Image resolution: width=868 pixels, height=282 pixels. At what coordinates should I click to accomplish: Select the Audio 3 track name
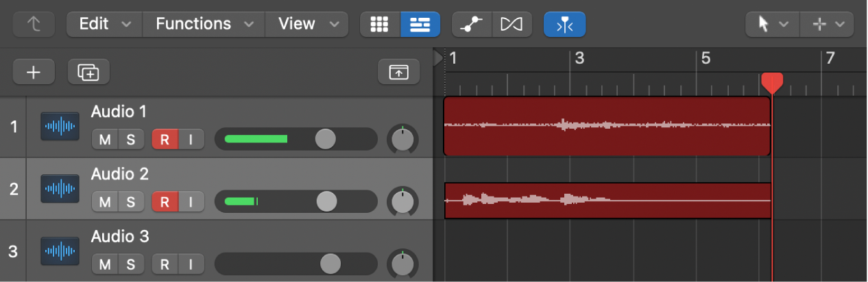120,237
